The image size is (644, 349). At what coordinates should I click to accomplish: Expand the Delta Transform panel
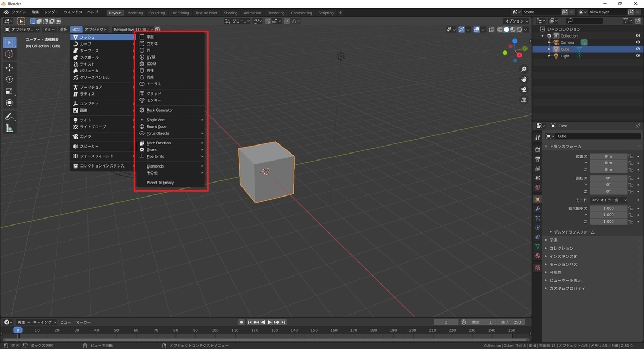click(573, 232)
